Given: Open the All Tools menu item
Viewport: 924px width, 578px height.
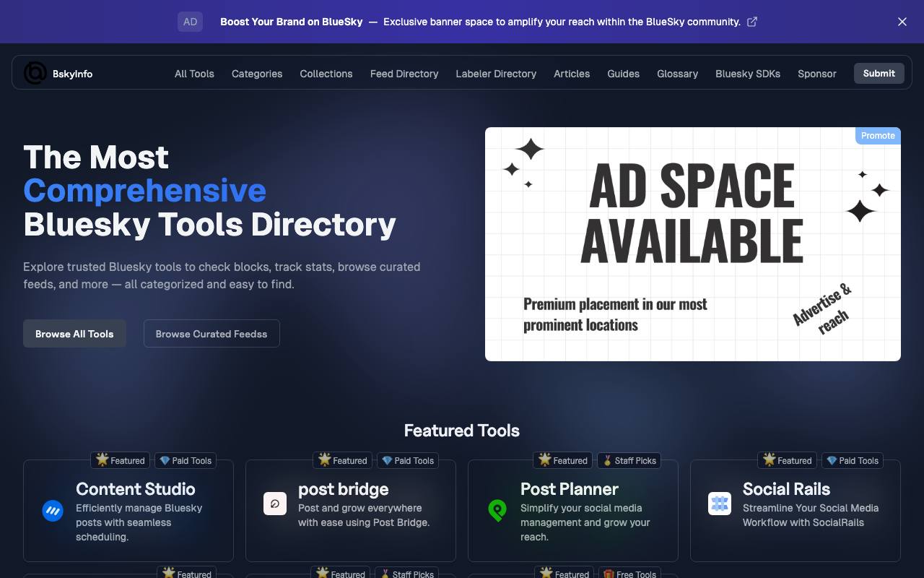Looking at the screenshot, I should click(194, 74).
